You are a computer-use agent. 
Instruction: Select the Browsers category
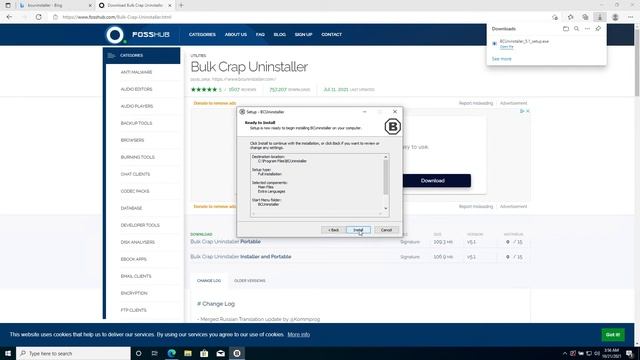pyautogui.click(x=132, y=140)
